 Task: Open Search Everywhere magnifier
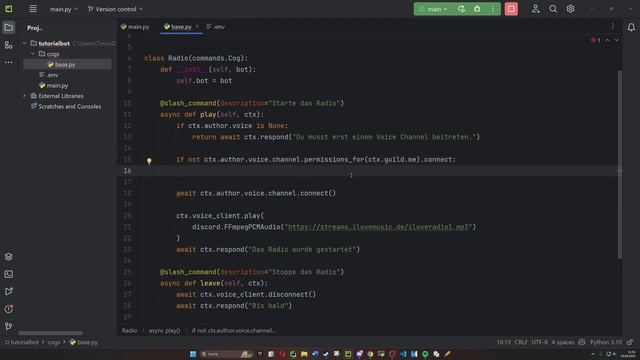click(x=553, y=9)
